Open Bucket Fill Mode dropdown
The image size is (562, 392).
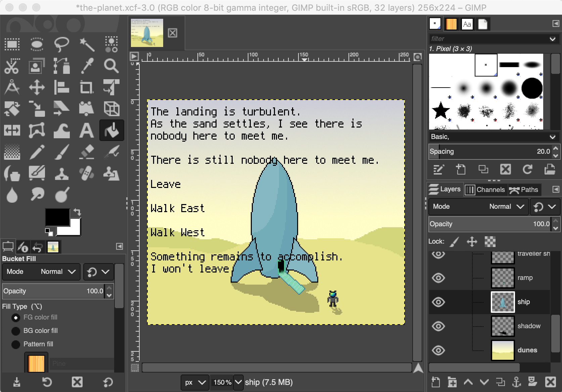[41, 272]
